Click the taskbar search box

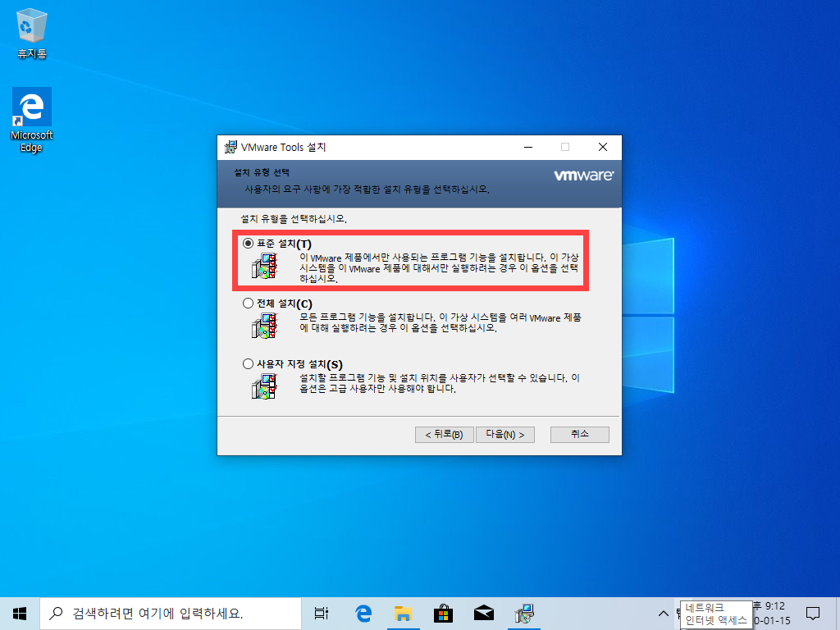(x=171, y=614)
